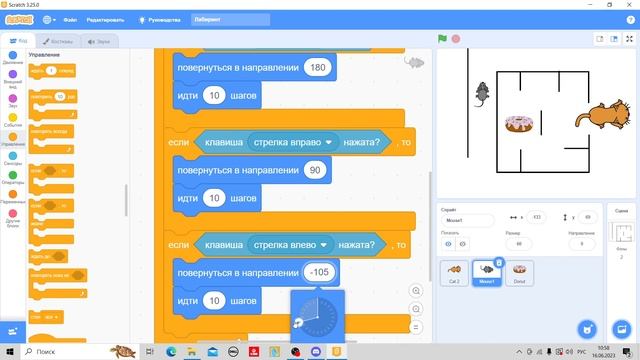Screen dimensions: 640x360
Task: Open the language globe menu
Action: [x=49, y=20]
